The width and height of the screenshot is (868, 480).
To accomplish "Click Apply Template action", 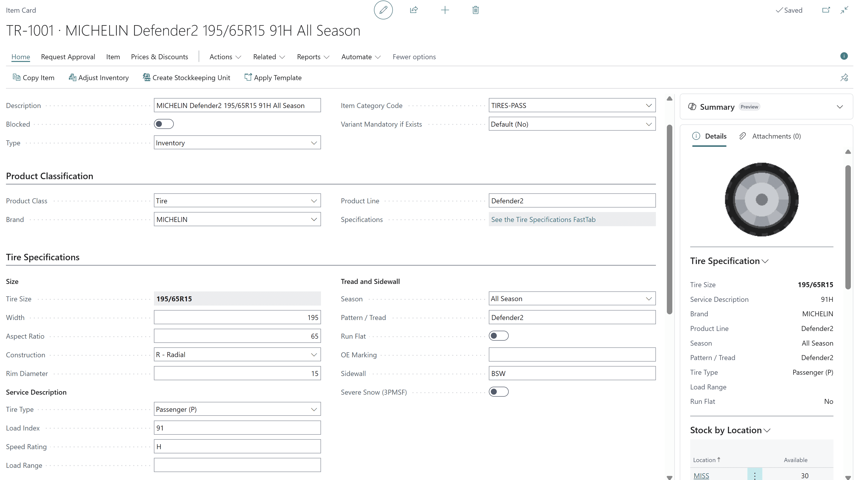I will [x=273, y=78].
